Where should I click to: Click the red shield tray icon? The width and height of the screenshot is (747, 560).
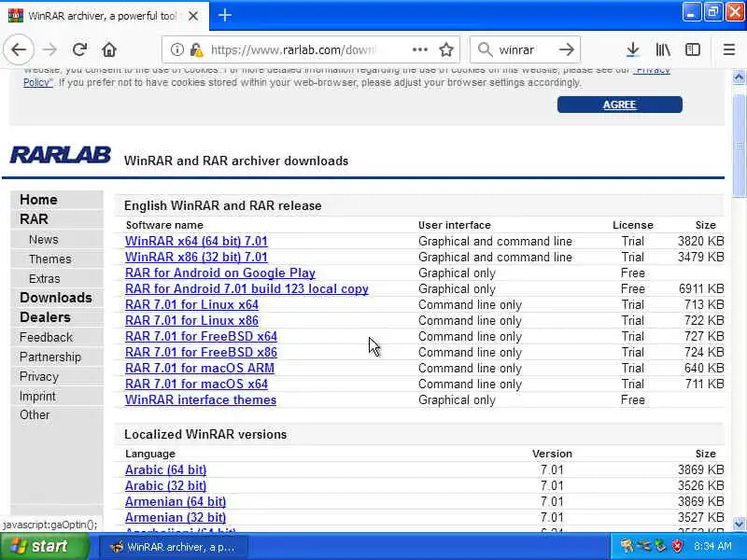tap(677, 546)
